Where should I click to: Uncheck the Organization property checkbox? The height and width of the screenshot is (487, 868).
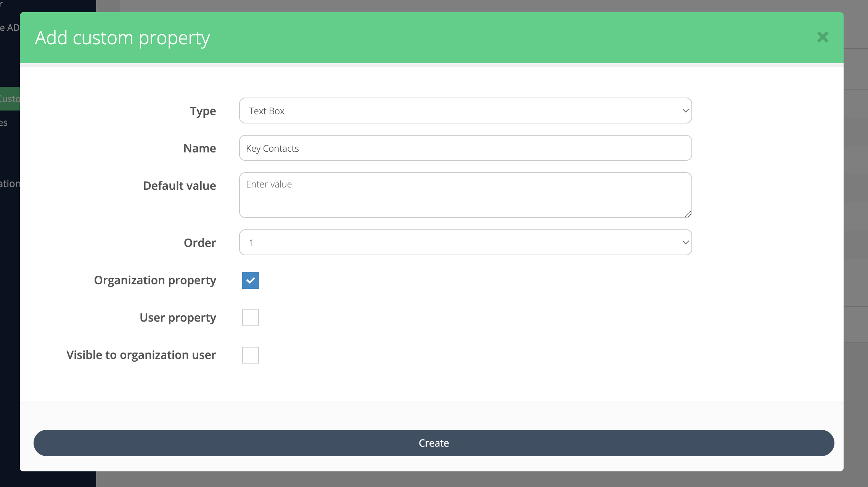click(x=250, y=280)
